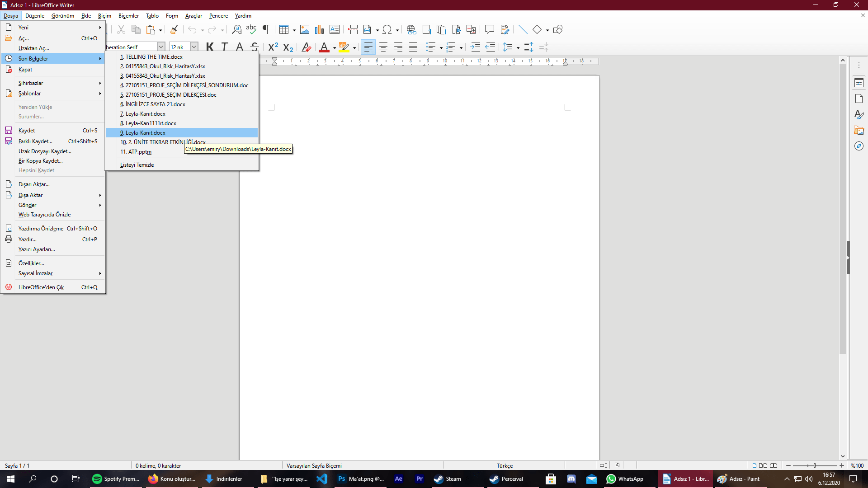
Task: Open TELLING THE TIME.docx recent file
Action: [x=154, y=57]
